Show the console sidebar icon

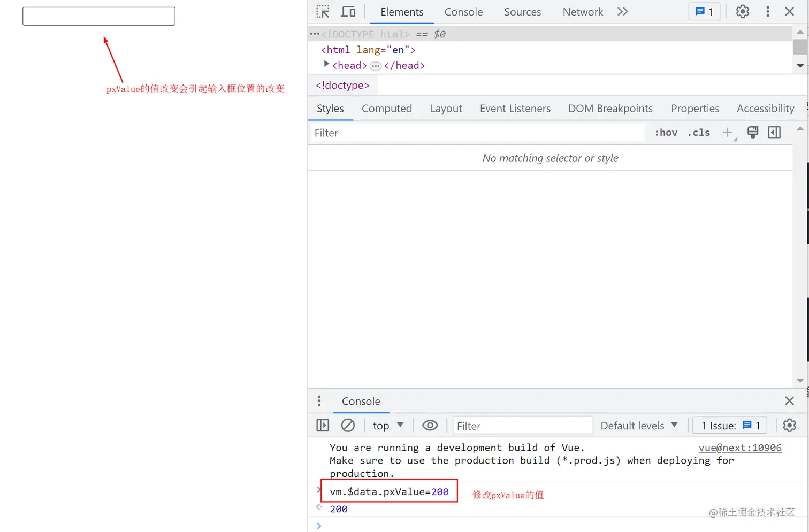(323, 426)
